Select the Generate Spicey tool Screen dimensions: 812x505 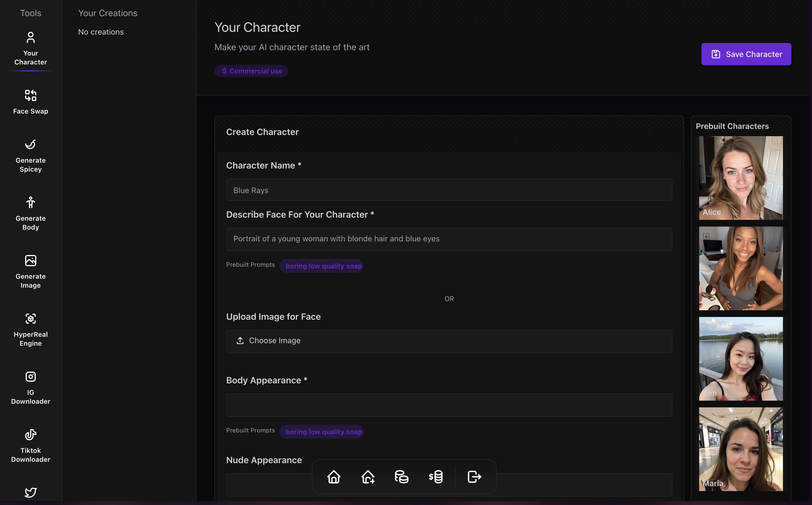click(30, 155)
